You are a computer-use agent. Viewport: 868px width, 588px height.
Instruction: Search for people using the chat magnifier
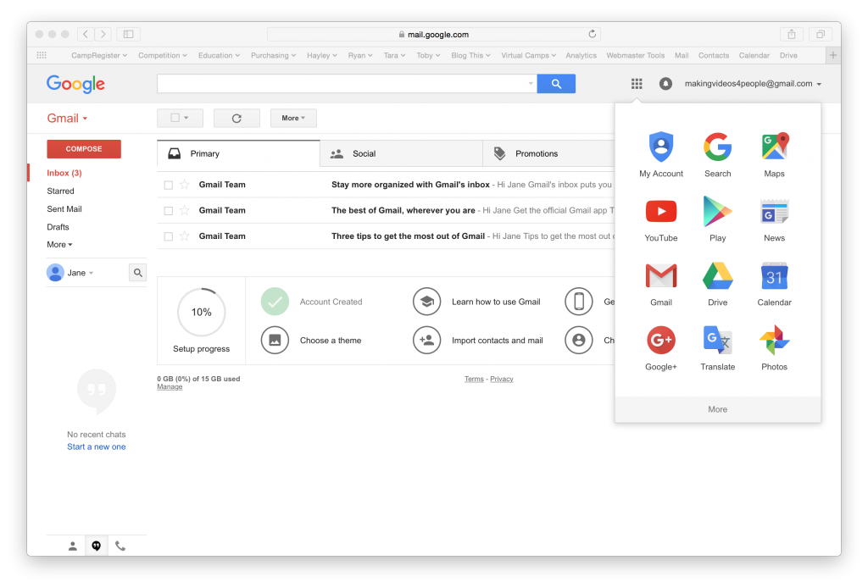point(138,273)
